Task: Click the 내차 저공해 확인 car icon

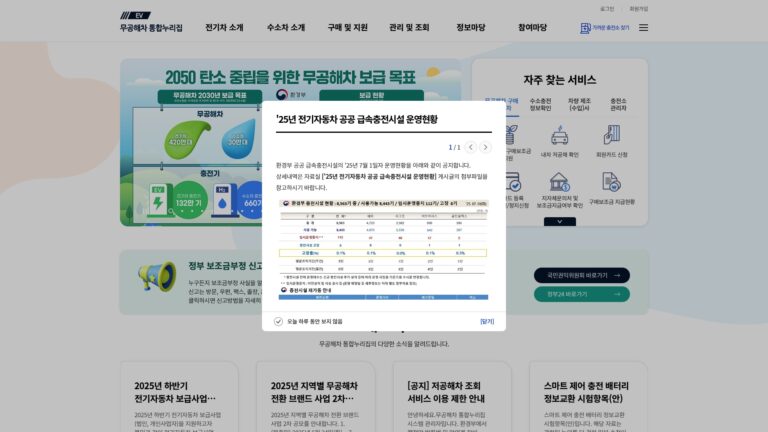Action: [559, 135]
